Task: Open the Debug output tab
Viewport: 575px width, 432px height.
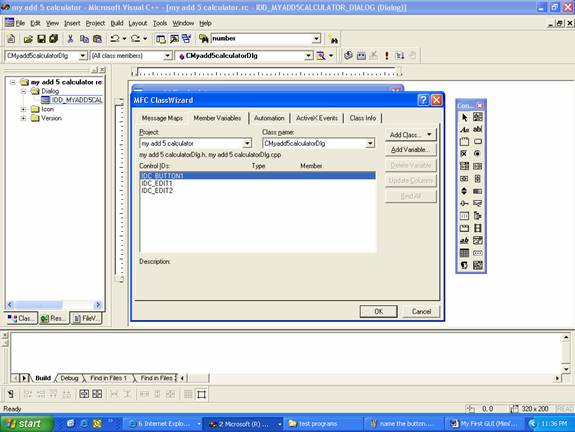Action: click(69, 378)
